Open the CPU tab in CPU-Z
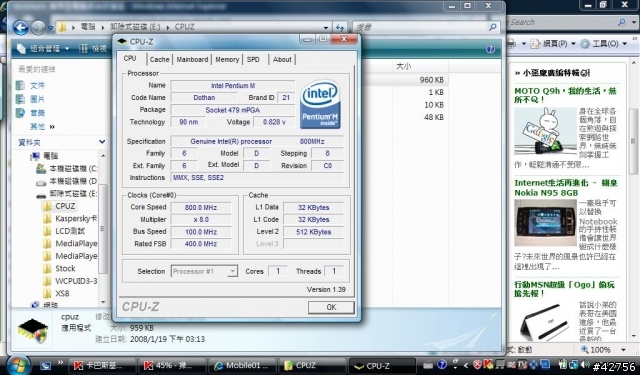Viewport: 640px width, 375px height. [130, 58]
